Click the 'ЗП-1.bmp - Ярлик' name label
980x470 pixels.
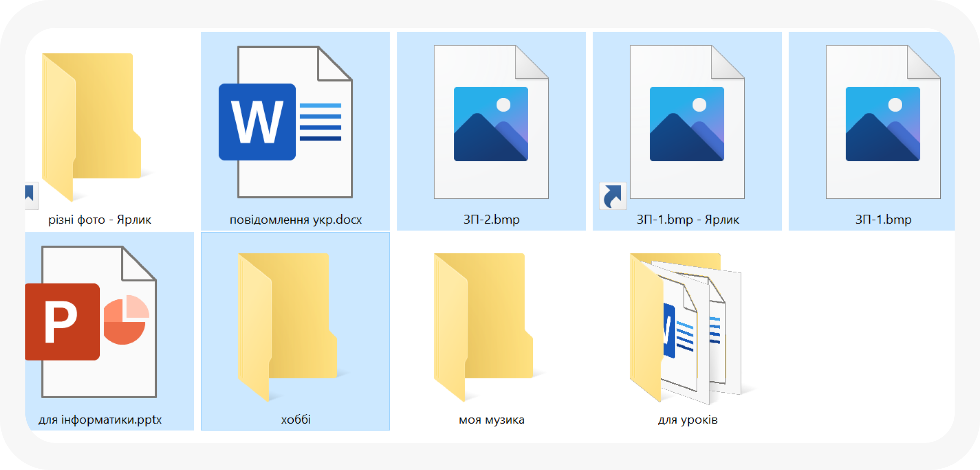(688, 220)
